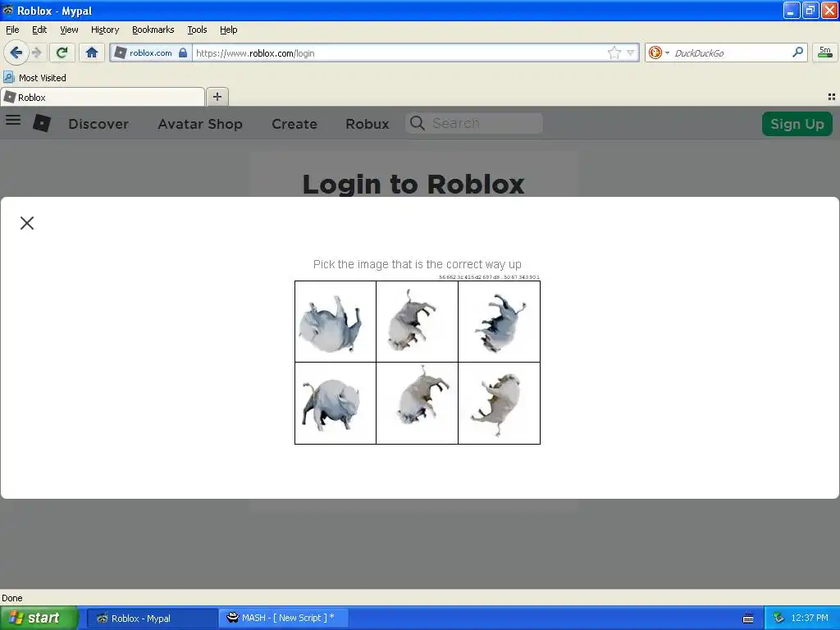Go to the Discover link

(x=98, y=124)
